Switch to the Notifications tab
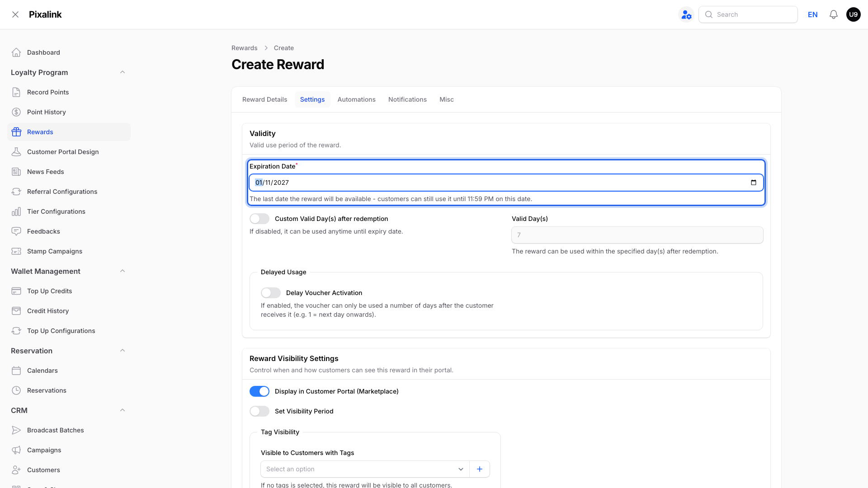The width and height of the screenshot is (868, 488). (407, 99)
